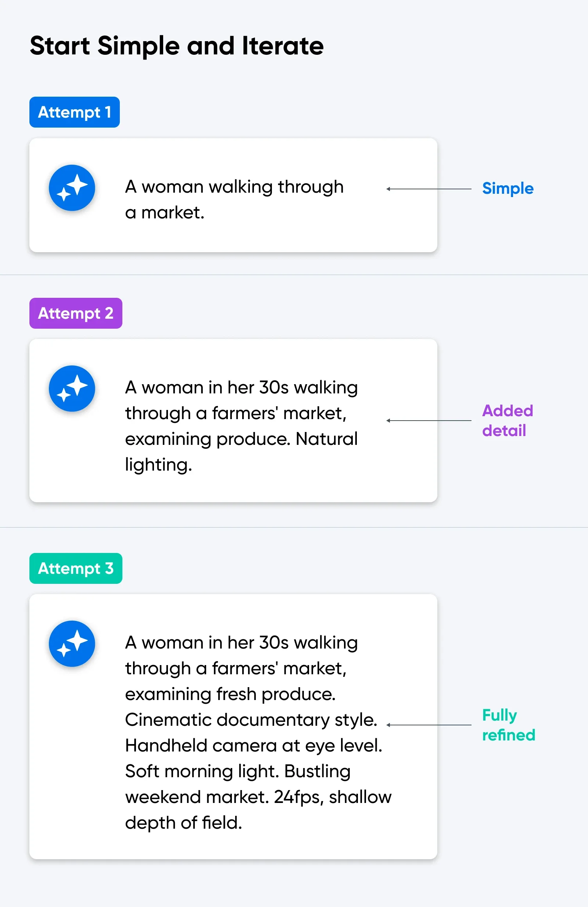Select the purple Attempt 2 badge
588x907 pixels.
pos(76,313)
